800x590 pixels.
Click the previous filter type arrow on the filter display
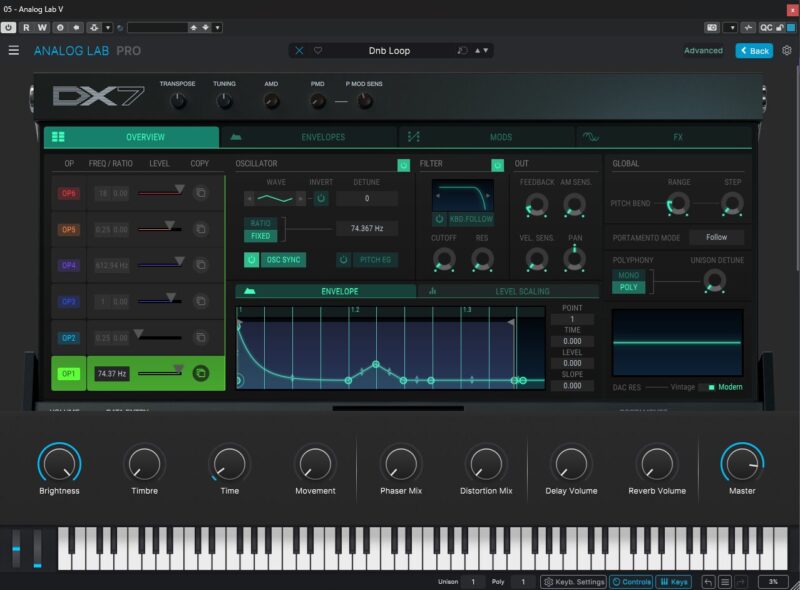click(x=438, y=196)
